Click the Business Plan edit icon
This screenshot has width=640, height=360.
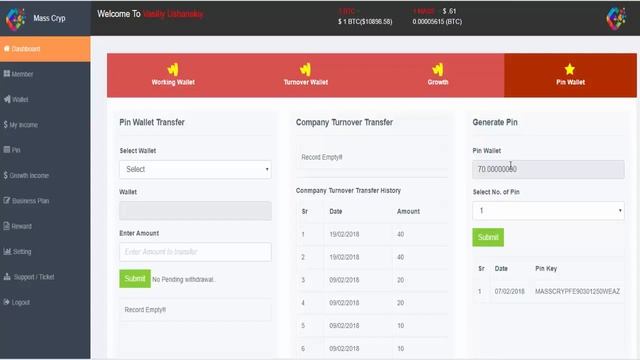pyautogui.click(x=7, y=200)
